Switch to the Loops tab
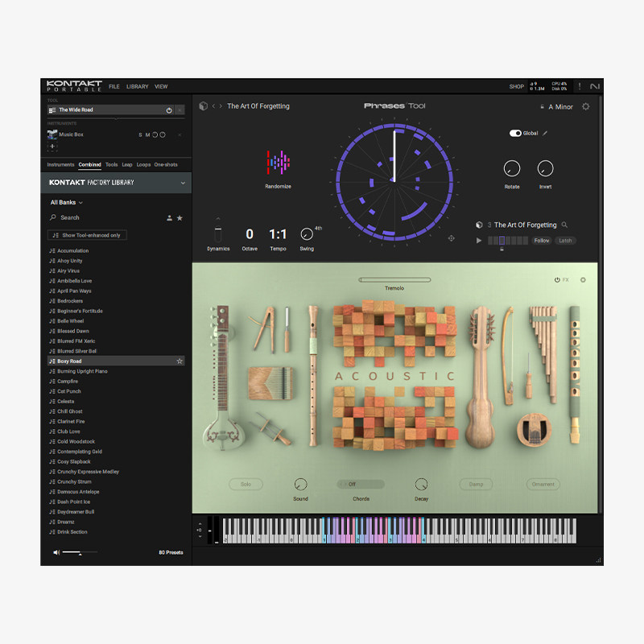Screen dimensions: 644x644 pyautogui.click(x=143, y=165)
